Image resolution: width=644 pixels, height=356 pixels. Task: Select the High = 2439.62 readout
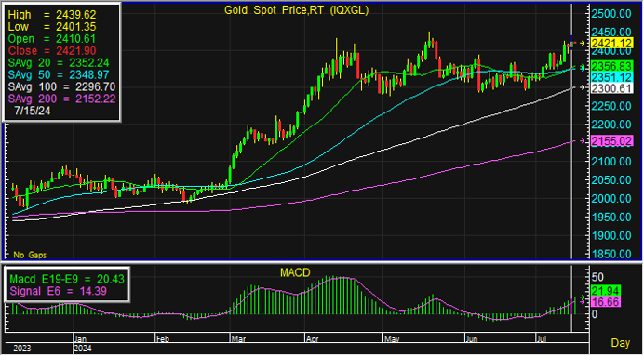coord(52,15)
